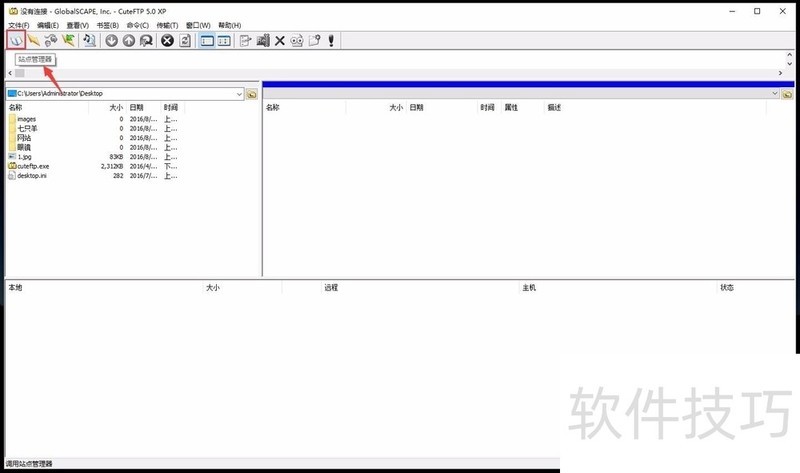Open the 文件(F) menu

point(19,25)
